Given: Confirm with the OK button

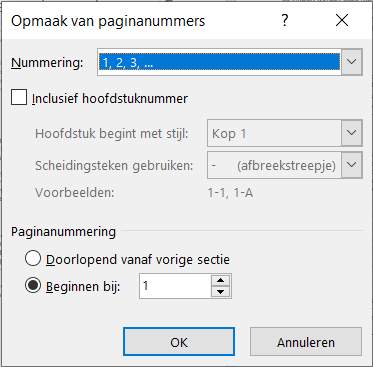Looking at the screenshot, I should coord(179,342).
